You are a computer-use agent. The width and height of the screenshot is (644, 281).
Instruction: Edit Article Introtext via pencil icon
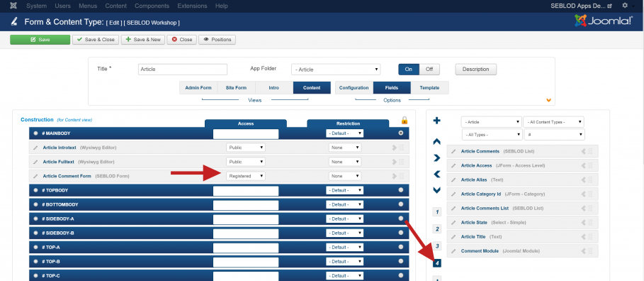pyautogui.click(x=35, y=148)
